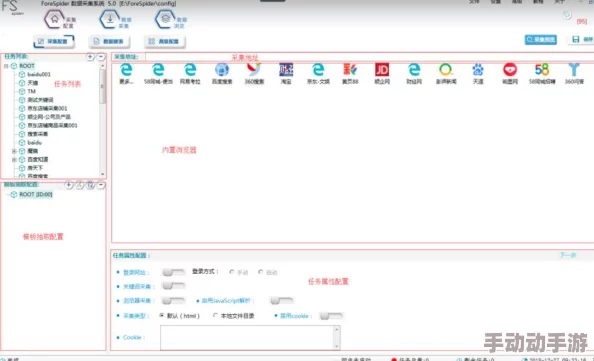Open the red round logo bookmark
The height and width of the screenshot is (361, 594).
click(x=510, y=70)
